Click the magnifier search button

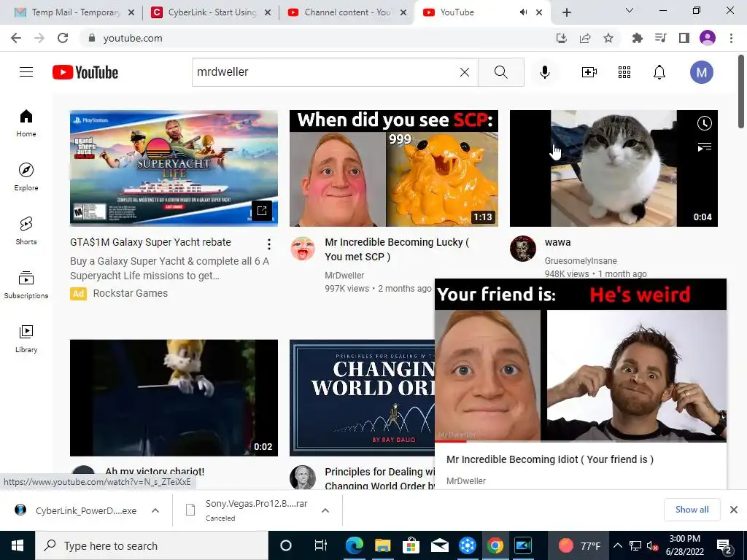coord(500,72)
